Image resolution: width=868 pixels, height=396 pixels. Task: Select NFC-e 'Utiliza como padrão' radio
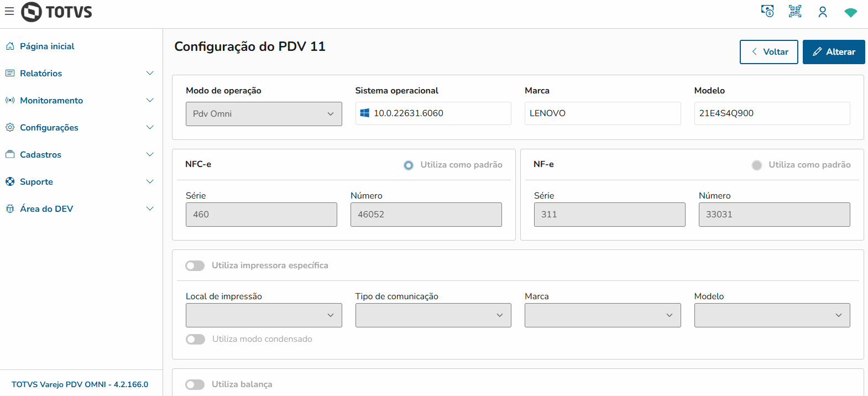click(409, 165)
